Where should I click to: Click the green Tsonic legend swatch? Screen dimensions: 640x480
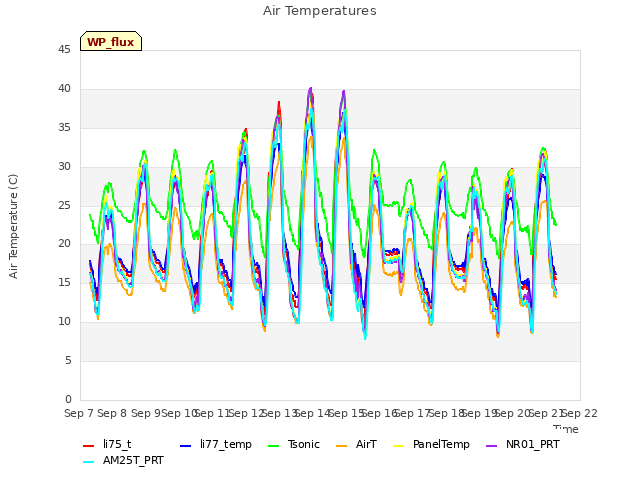point(273,446)
